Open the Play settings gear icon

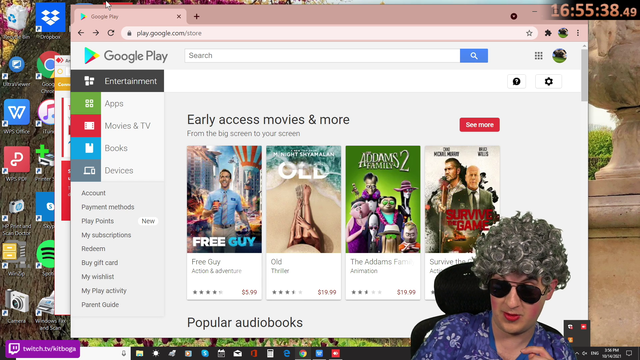point(549,81)
